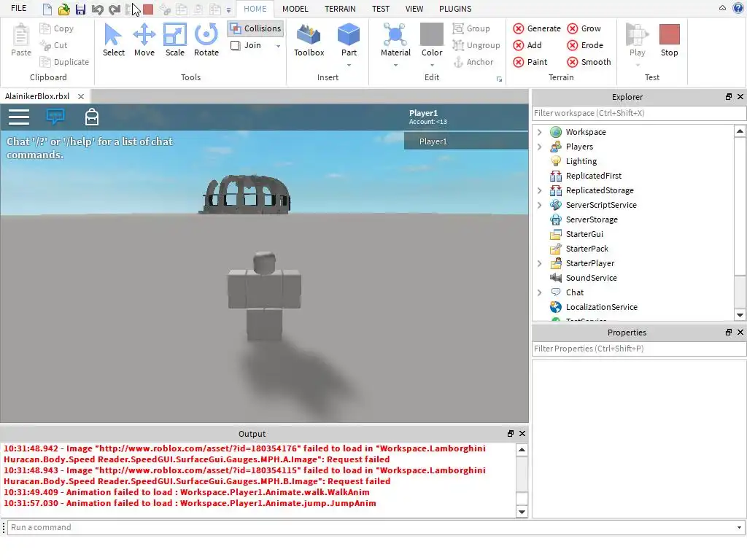Image resolution: width=747 pixels, height=560 pixels.
Task: Click the Cut button in Clipboard
Action: coord(54,45)
